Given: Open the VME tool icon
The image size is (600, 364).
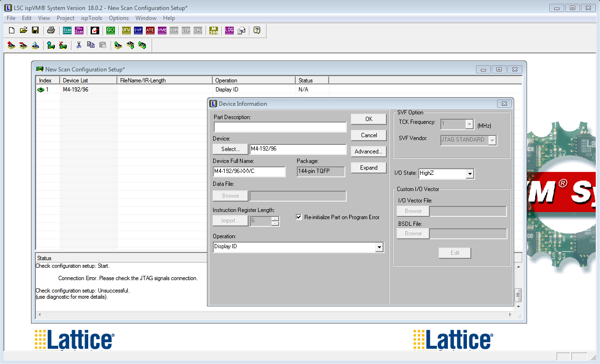Looking at the screenshot, I should point(162,30).
